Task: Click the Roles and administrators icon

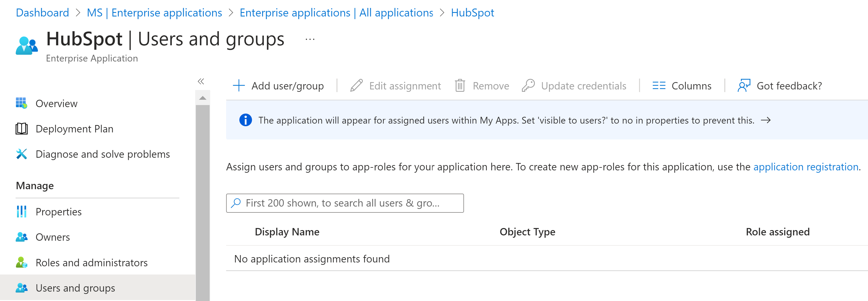Action: [21, 262]
